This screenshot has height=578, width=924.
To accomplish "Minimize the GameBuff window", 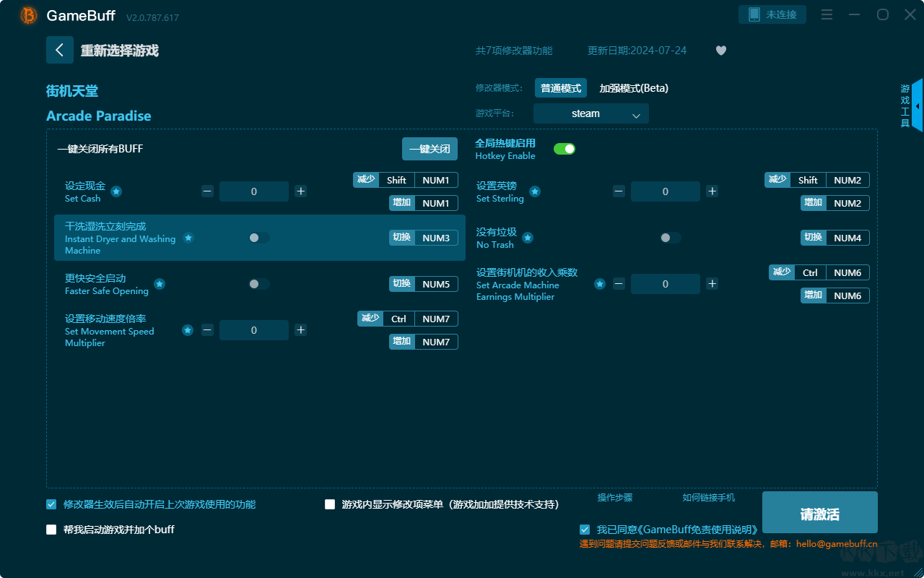I will [x=855, y=15].
